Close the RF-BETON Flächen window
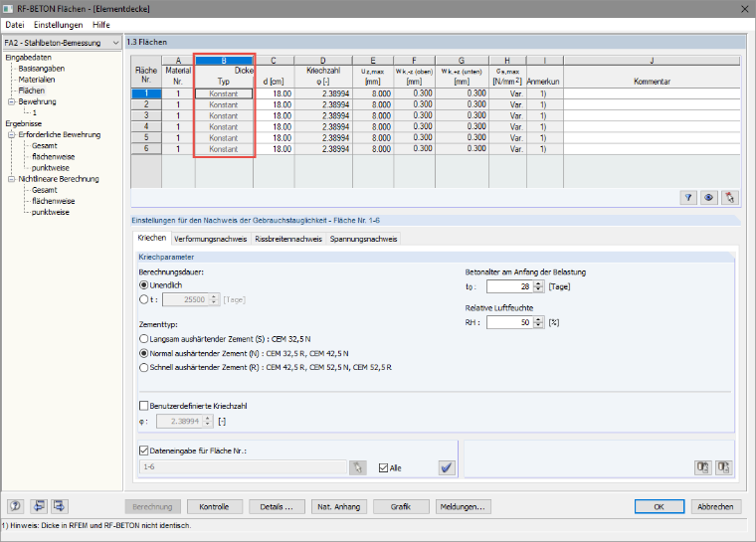Screen dimensions: 756x542 click(744, 9)
